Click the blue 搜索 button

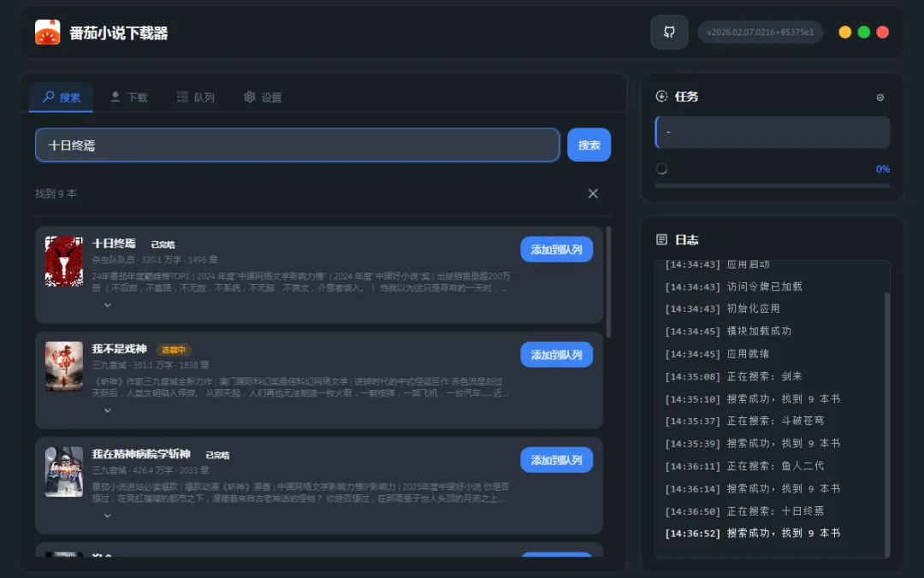pyautogui.click(x=589, y=145)
